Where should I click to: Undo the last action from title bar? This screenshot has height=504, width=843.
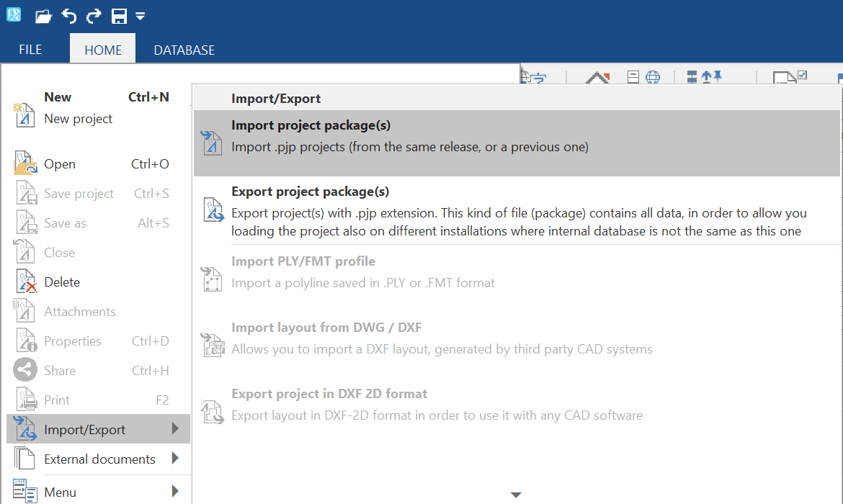69,16
